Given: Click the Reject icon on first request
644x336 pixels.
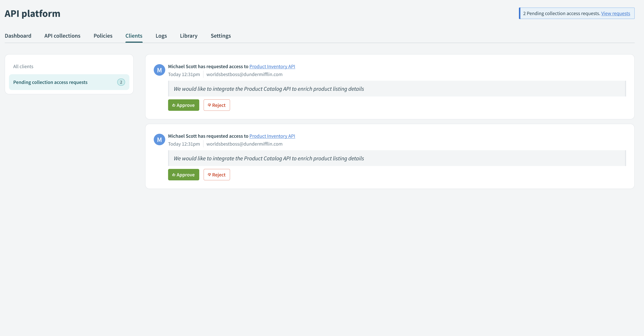Looking at the screenshot, I should (x=209, y=105).
